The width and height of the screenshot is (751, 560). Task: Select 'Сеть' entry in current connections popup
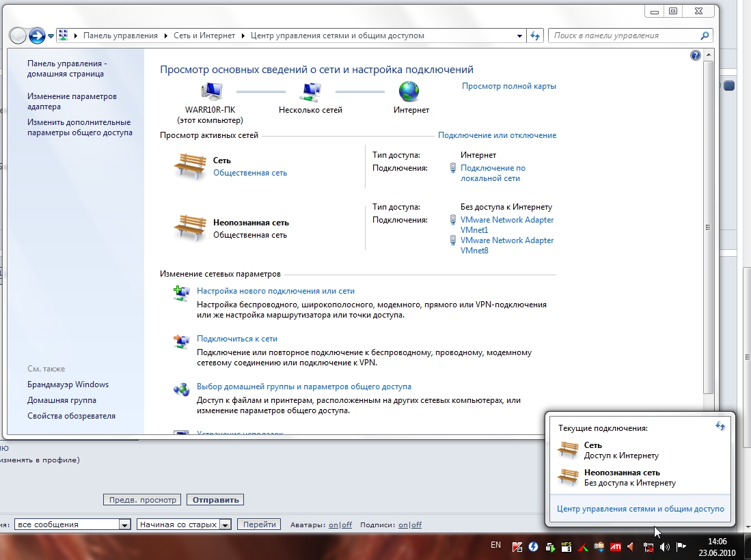click(x=640, y=451)
